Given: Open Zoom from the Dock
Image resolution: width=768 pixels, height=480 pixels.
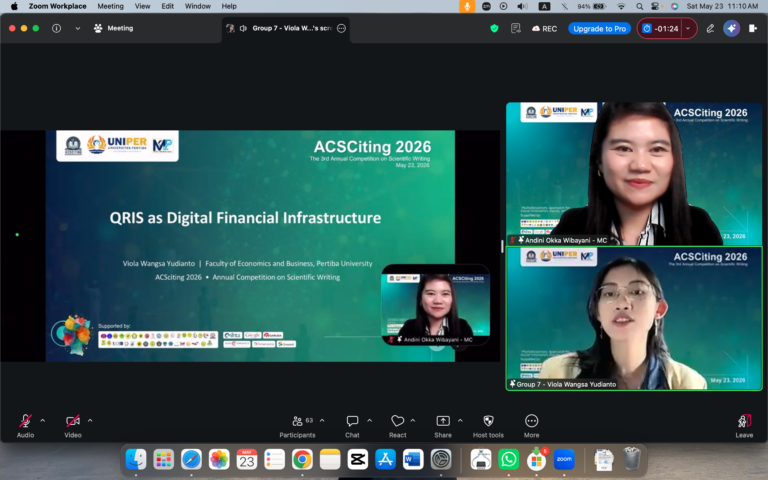Looking at the screenshot, I should [x=564, y=459].
